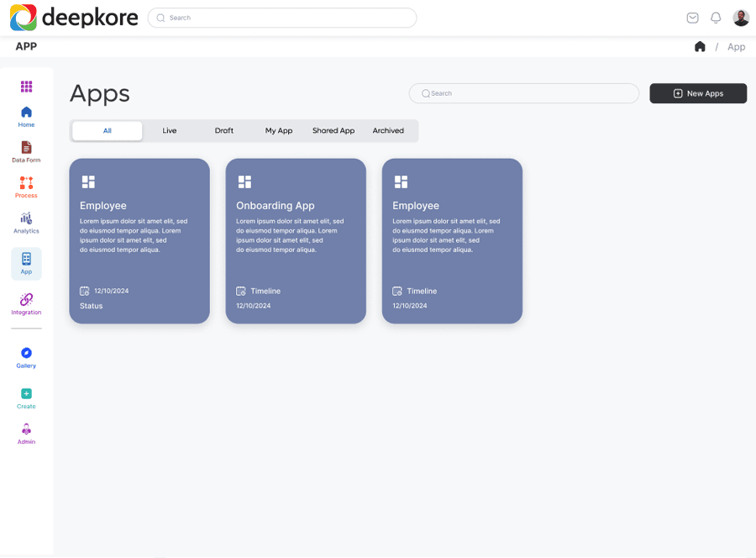Select the Integration sidebar icon
This screenshot has width=756, height=558.
click(x=26, y=304)
